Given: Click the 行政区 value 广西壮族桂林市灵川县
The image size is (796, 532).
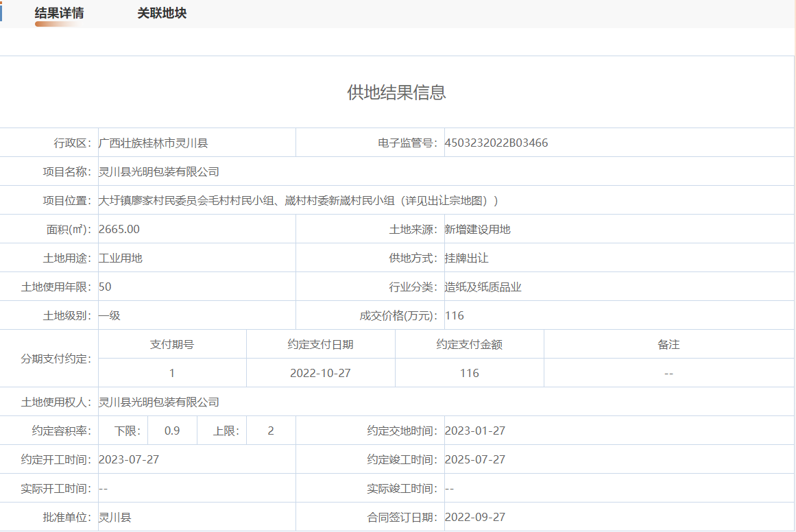Looking at the screenshot, I should pyautogui.click(x=153, y=143).
